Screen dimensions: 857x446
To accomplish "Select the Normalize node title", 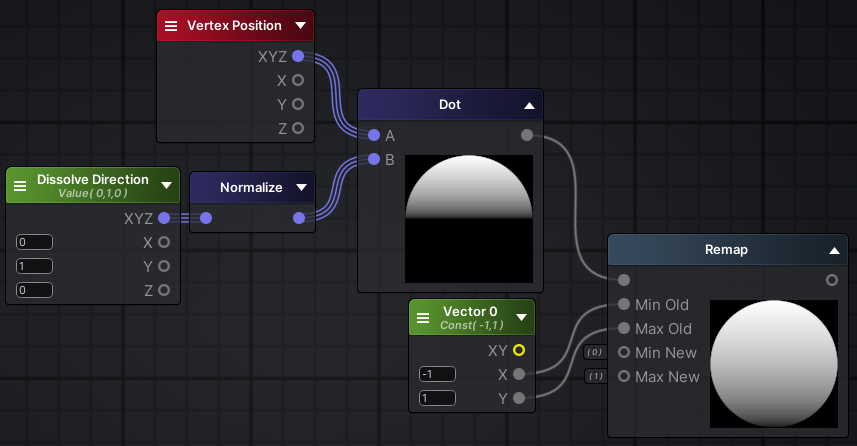I will point(251,187).
